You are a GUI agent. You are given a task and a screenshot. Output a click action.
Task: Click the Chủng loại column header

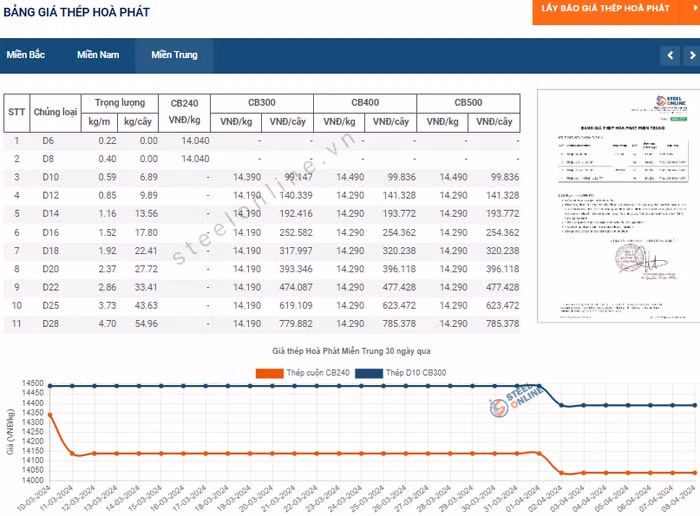point(55,112)
